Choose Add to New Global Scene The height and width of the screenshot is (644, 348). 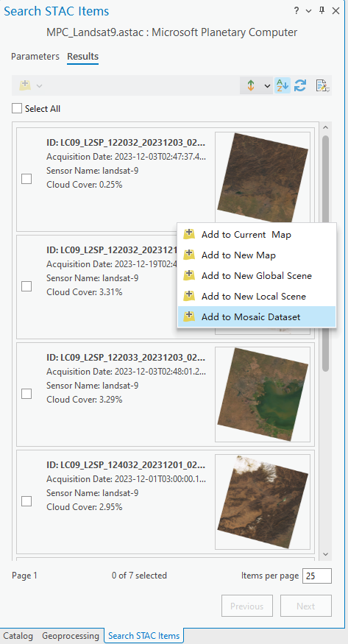point(257,275)
